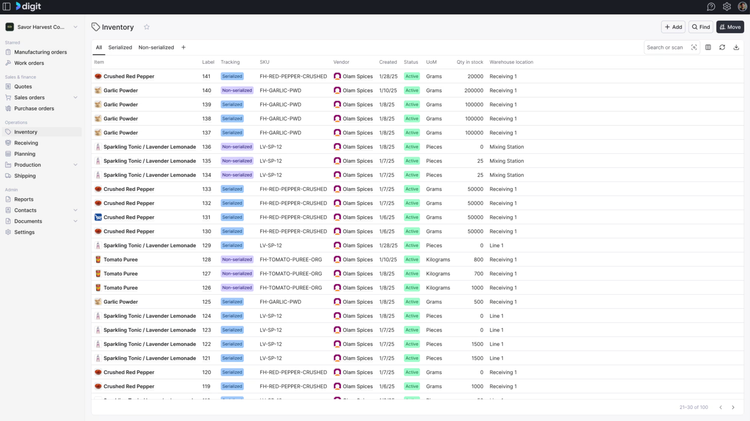Screen dimensions: 750x421
Task: Click the Tracking column header
Action: [230, 62]
